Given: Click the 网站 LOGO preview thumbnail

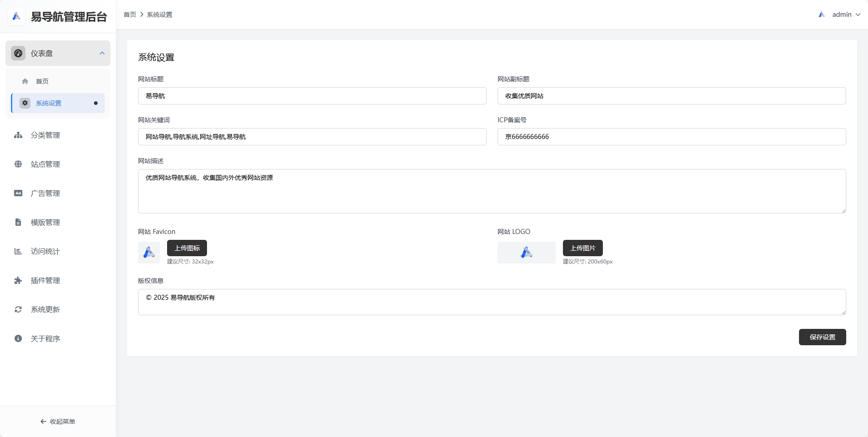Looking at the screenshot, I should (526, 253).
